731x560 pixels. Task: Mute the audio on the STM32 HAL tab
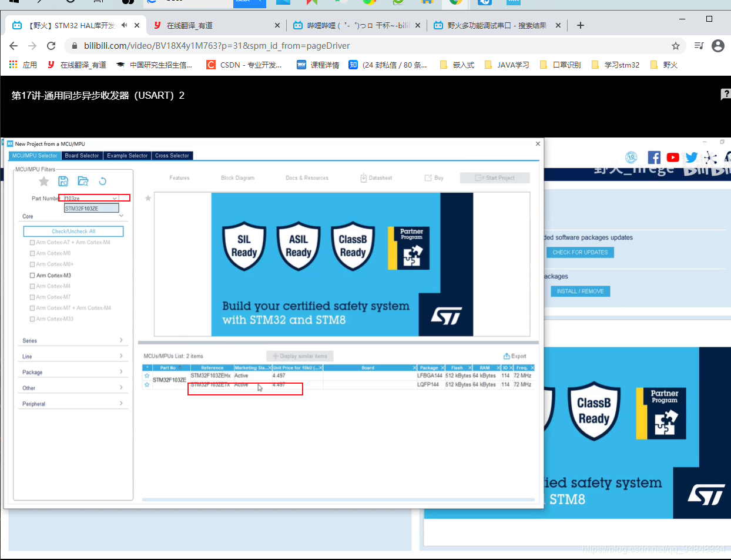(125, 25)
